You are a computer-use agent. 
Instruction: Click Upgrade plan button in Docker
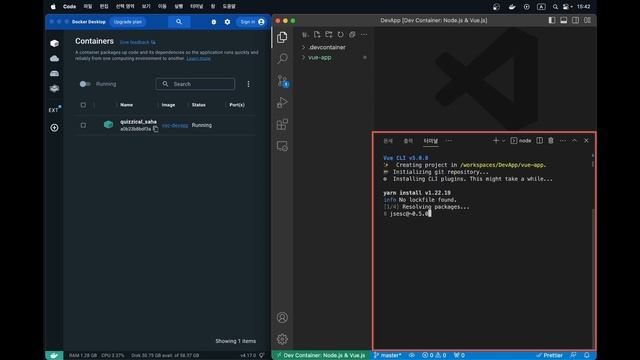coord(128,22)
